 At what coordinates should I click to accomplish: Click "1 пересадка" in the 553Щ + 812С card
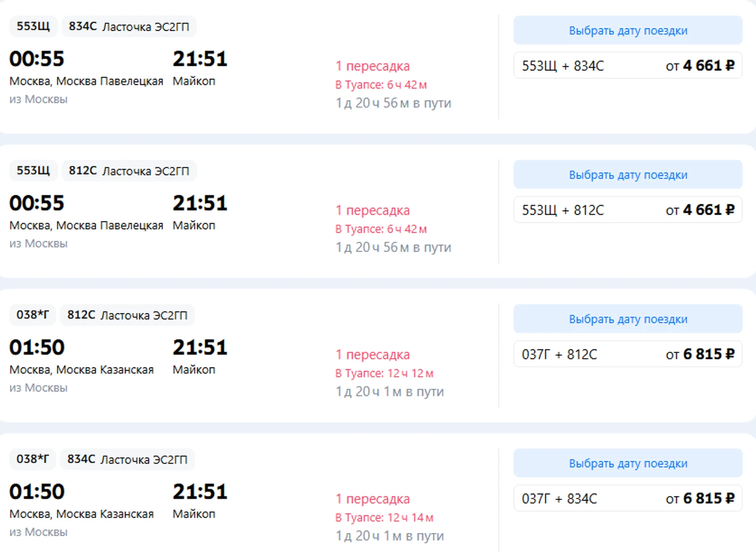coord(372,211)
